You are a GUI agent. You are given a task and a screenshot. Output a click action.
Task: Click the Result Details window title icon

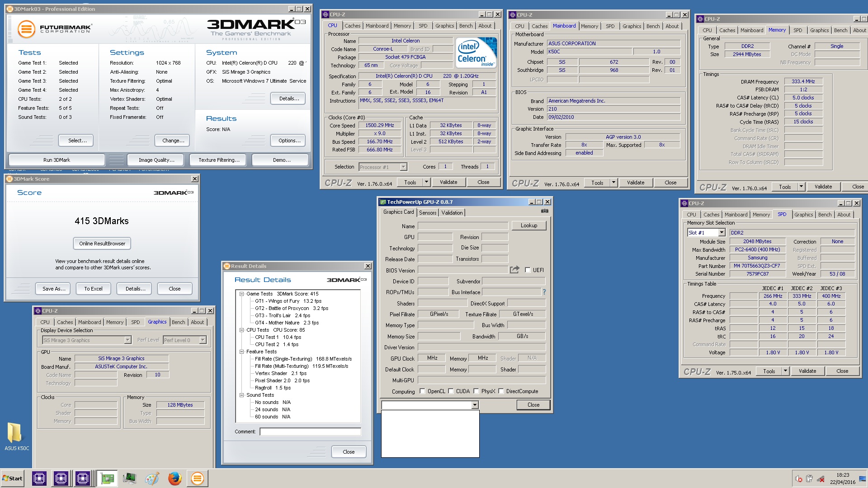tap(227, 266)
